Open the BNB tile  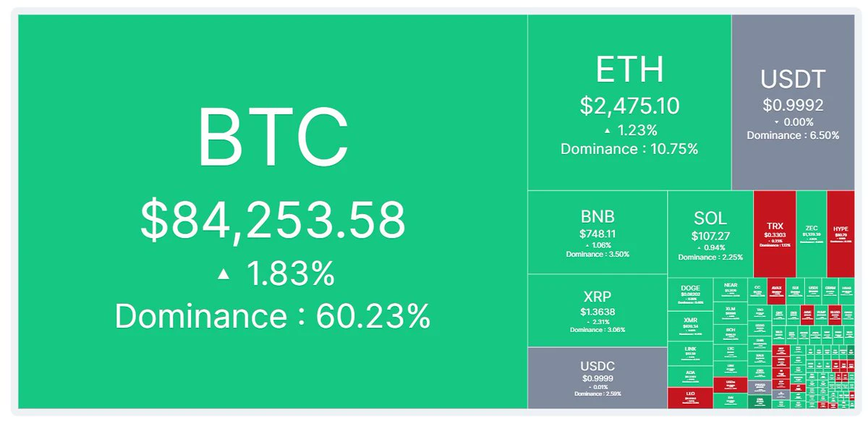pyautogui.click(x=597, y=232)
